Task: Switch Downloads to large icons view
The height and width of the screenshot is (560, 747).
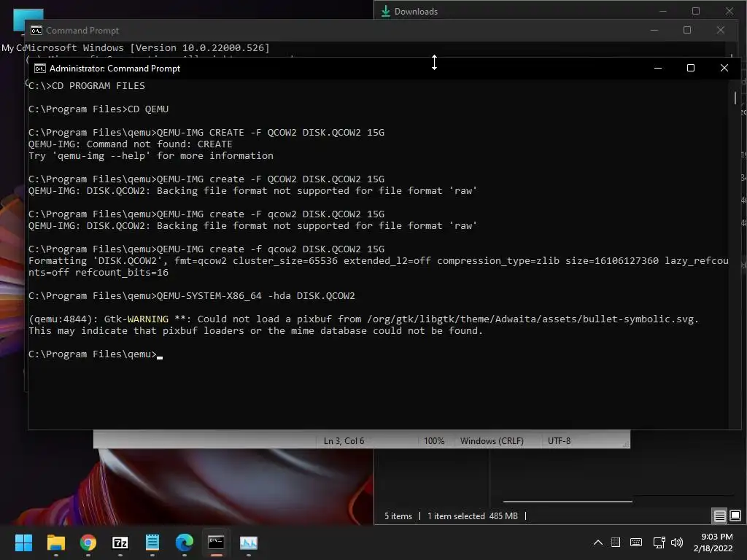Action: click(x=735, y=516)
